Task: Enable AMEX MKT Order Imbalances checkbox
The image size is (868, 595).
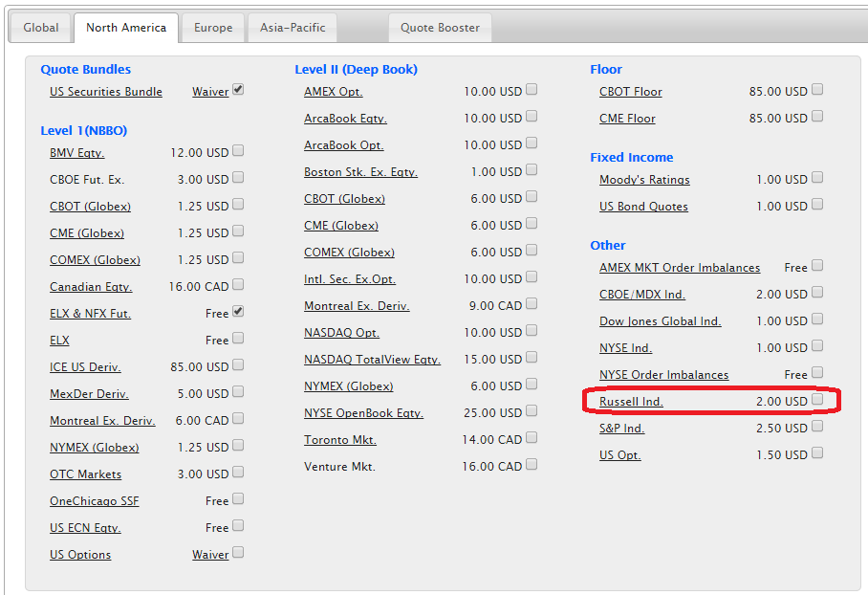Action: point(817,265)
